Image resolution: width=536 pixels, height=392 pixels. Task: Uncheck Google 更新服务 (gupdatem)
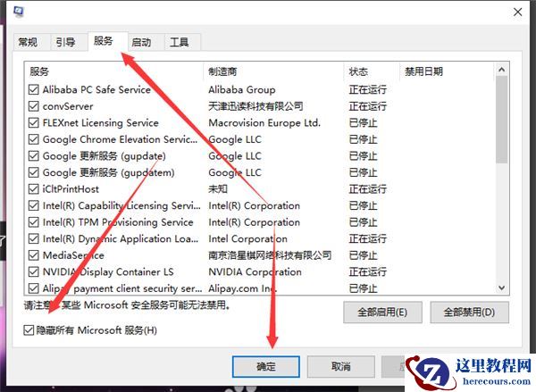pos(34,172)
